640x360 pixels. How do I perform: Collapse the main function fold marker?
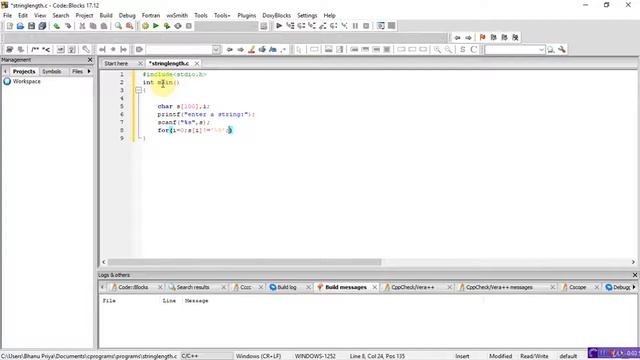tap(139, 90)
